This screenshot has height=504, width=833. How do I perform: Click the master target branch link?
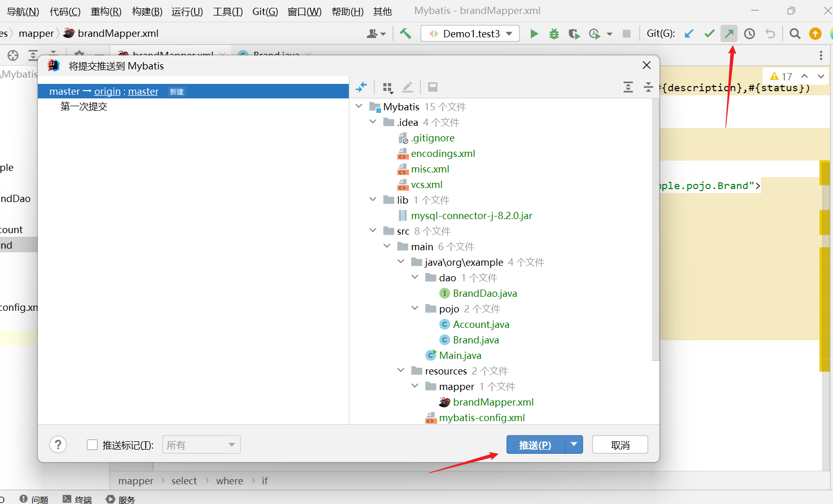coord(143,91)
